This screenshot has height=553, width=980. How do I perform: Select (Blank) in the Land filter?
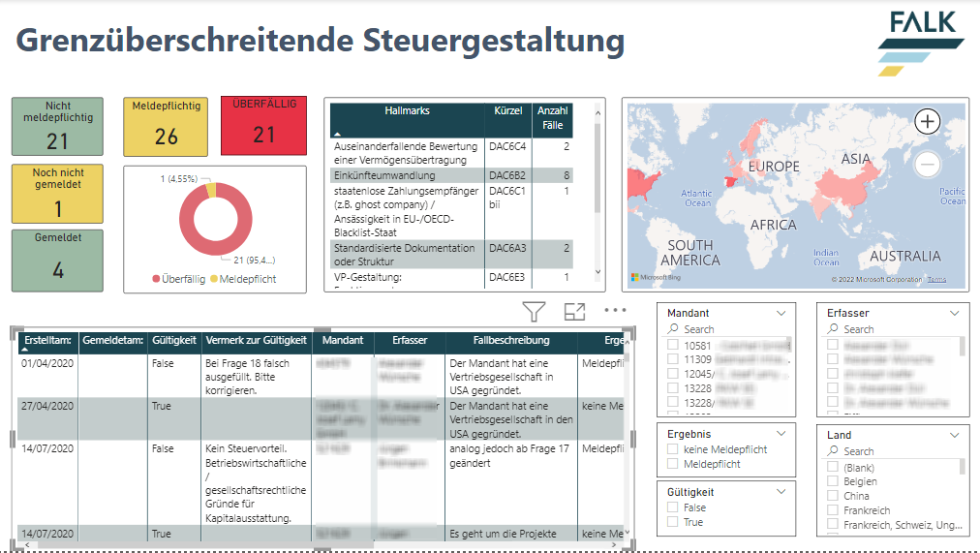[x=833, y=467]
